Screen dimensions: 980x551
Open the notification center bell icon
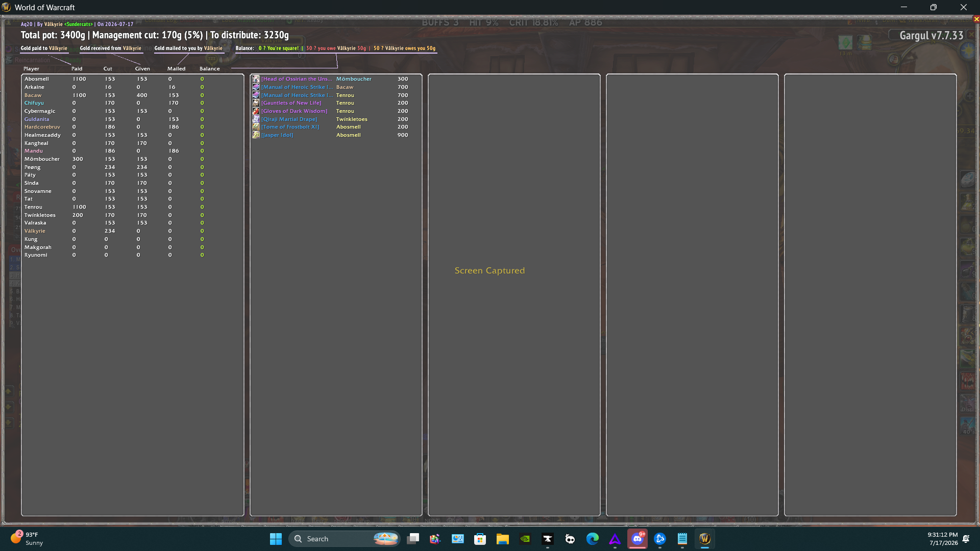(966, 539)
